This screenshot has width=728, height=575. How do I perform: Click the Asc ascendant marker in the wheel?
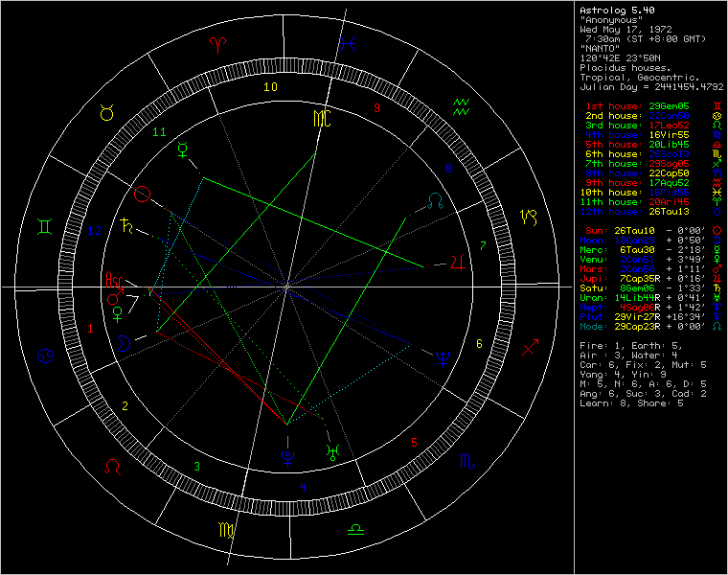(114, 280)
